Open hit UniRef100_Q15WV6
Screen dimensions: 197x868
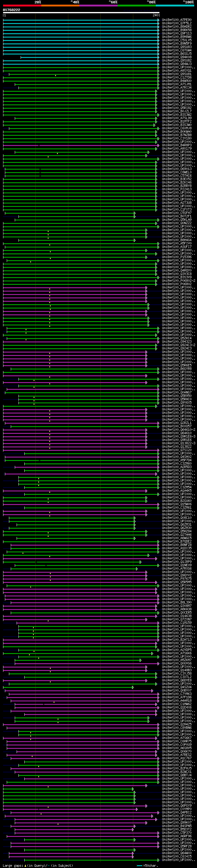point(177,504)
